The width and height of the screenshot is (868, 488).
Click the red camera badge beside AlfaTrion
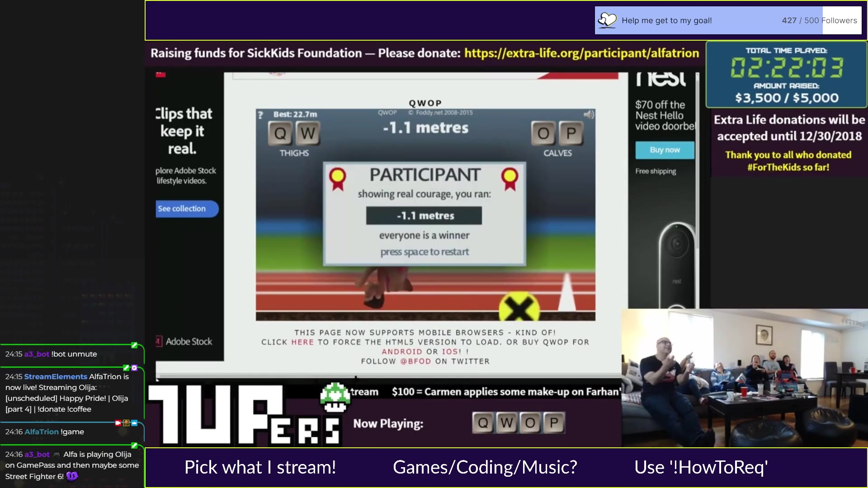pyautogui.click(x=118, y=423)
